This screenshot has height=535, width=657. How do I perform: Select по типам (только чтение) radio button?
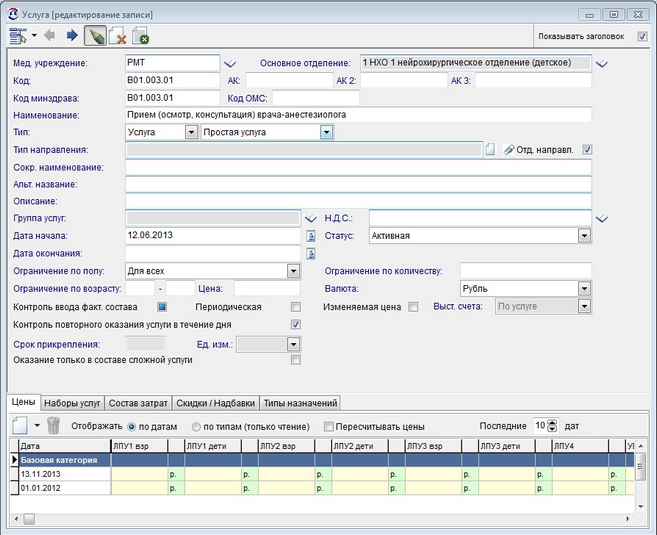point(196,427)
